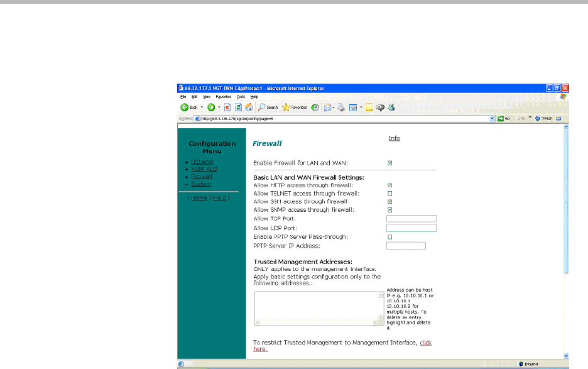Open the Tools menu
This screenshot has height=369, width=588.
click(241, 97)
